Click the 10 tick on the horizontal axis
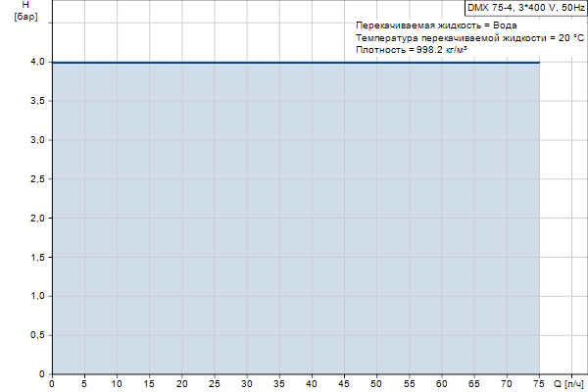The width and height of the screenshot is (588, 392). click(117, 383)
